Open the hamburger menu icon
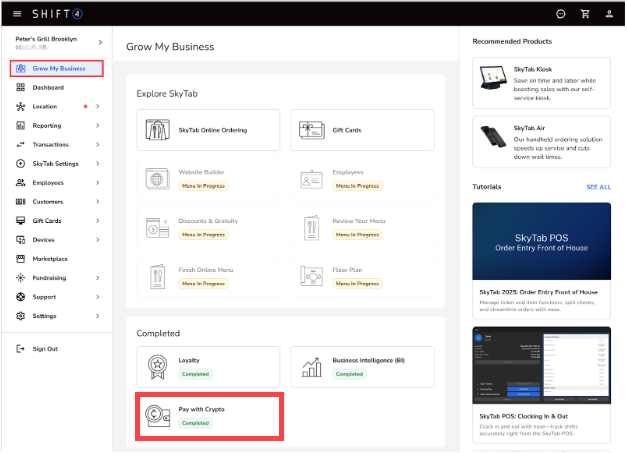 17,14
